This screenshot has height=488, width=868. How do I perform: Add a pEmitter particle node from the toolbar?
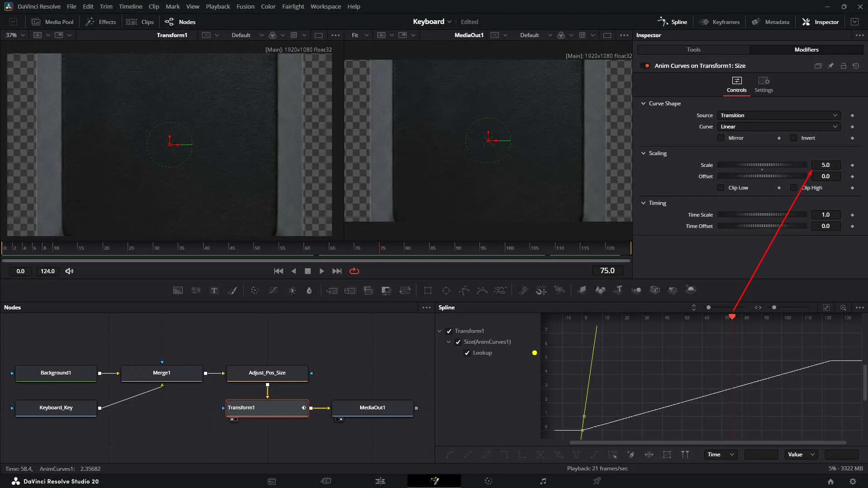(523, 290)
